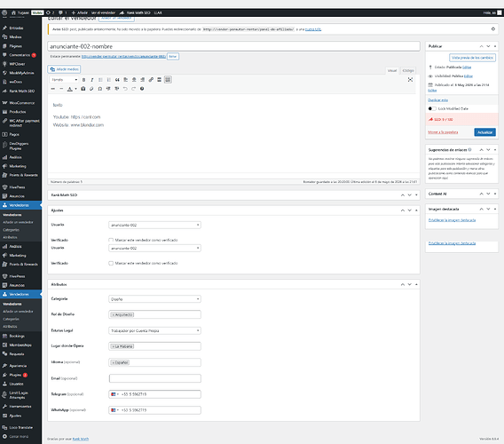Choose text color (A icon)

click(70, 89)
